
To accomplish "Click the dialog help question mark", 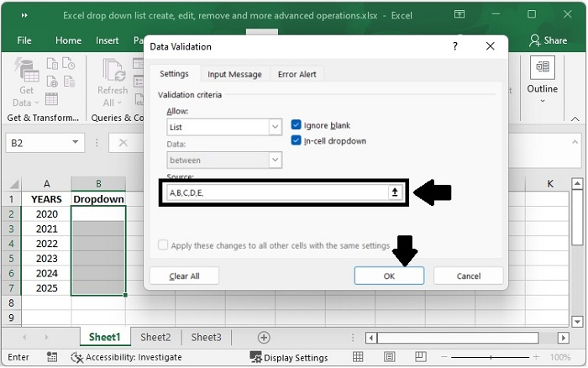I will pos(455,46).
